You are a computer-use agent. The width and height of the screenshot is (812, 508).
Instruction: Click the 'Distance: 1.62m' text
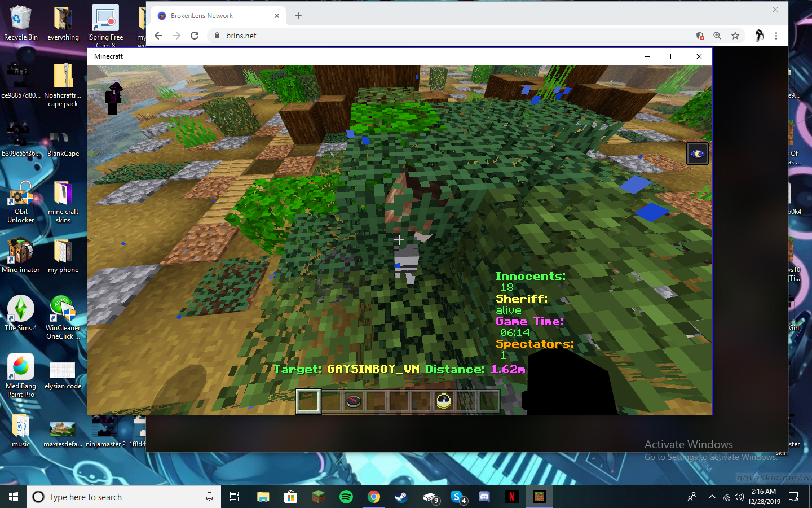[x=475, y=369]
